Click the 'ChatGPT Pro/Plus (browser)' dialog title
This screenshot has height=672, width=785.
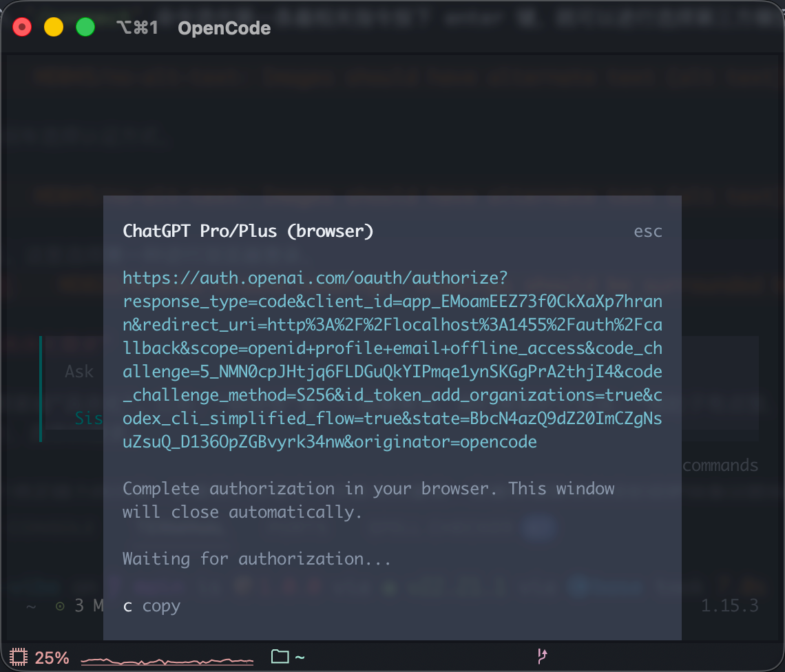(248, 231)
